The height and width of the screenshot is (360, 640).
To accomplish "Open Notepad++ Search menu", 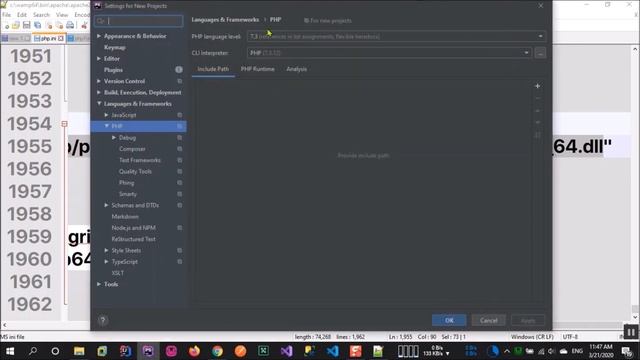I will (x=41, y=15).
